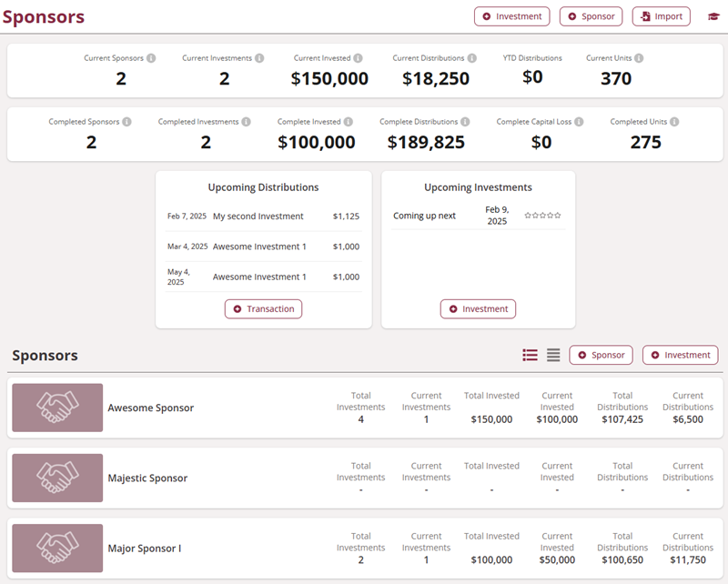Select the Majestic Sponsor handshake thumbnail
Viewport: 728px width, 584px height.
tap(57, 478)
